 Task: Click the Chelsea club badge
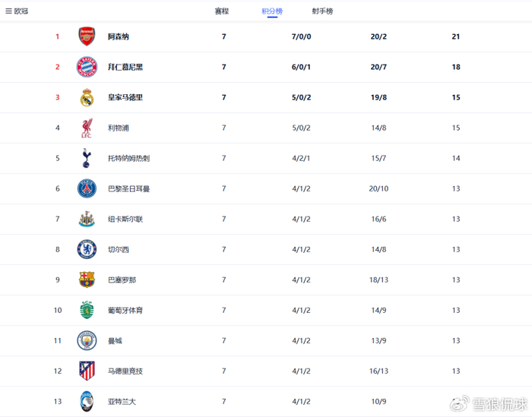click(87, 249)
